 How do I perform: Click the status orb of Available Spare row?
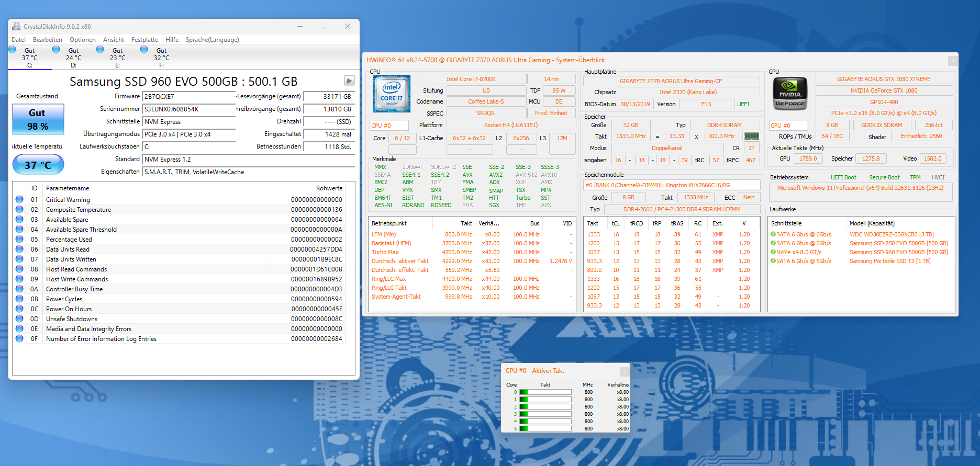click(19, 219)
